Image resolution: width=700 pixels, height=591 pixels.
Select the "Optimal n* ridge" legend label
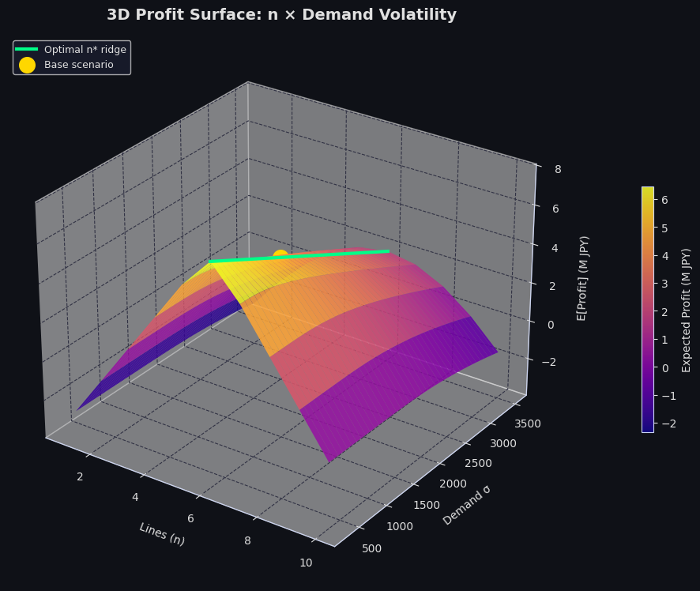coord(85,50)
